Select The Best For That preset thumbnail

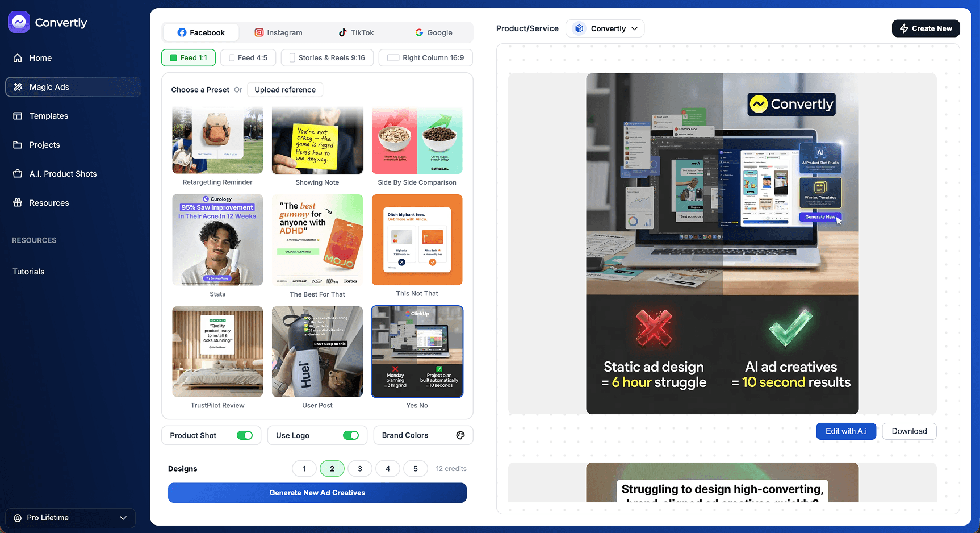point(317,240)
